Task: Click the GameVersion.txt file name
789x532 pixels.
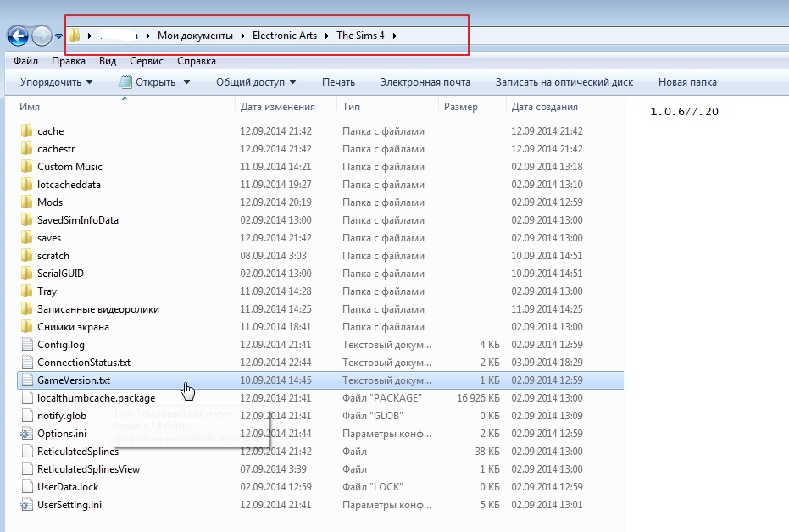Action: coord(74,380)
